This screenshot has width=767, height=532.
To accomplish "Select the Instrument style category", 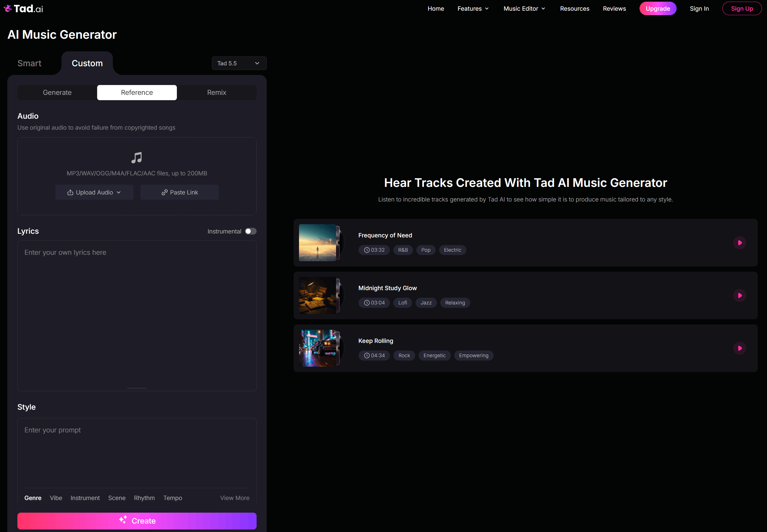I will [x=85, y=498].
